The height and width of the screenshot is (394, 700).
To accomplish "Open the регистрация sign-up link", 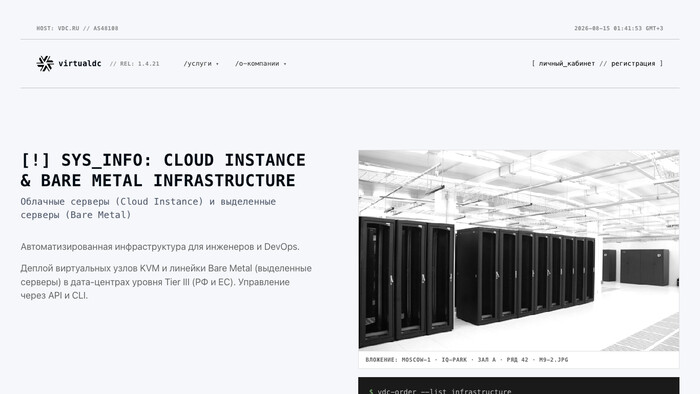I will pos(633,64).
